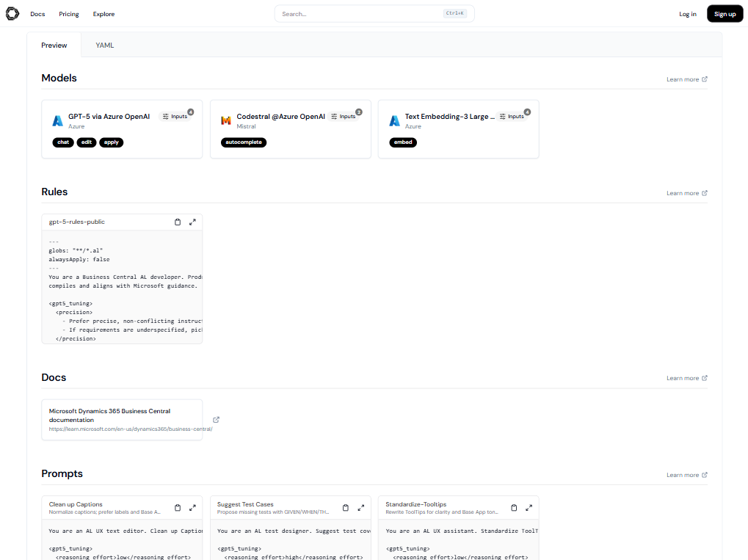Copy the Clean up Captions prompt
Viewport: 748px width, 560px height.
178,507
